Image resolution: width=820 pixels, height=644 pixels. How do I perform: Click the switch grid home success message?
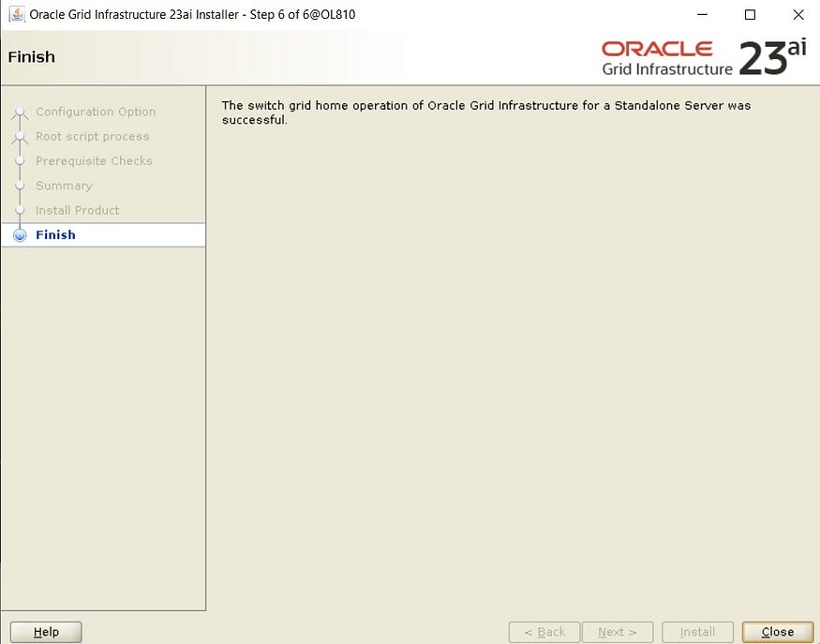(485, 112)
